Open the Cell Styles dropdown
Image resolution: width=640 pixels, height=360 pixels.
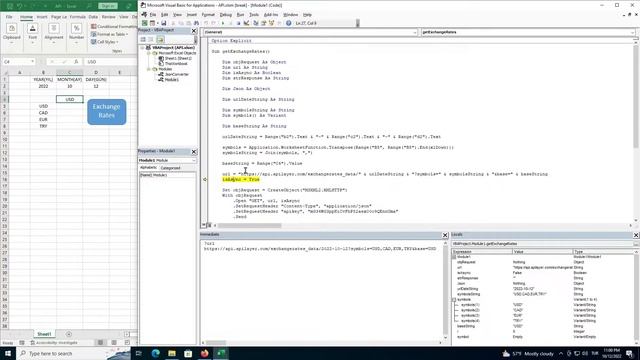click(x=105, y=42)
